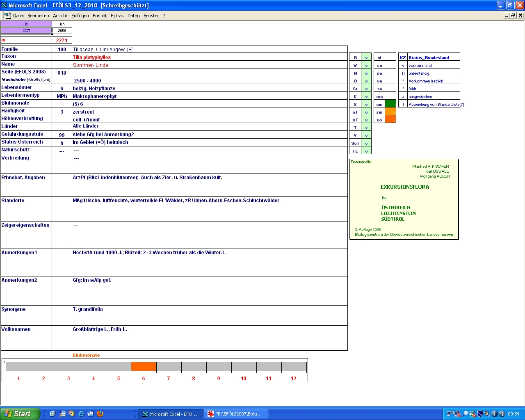Select the Tilia platyphyllos taxon cell

210,57
